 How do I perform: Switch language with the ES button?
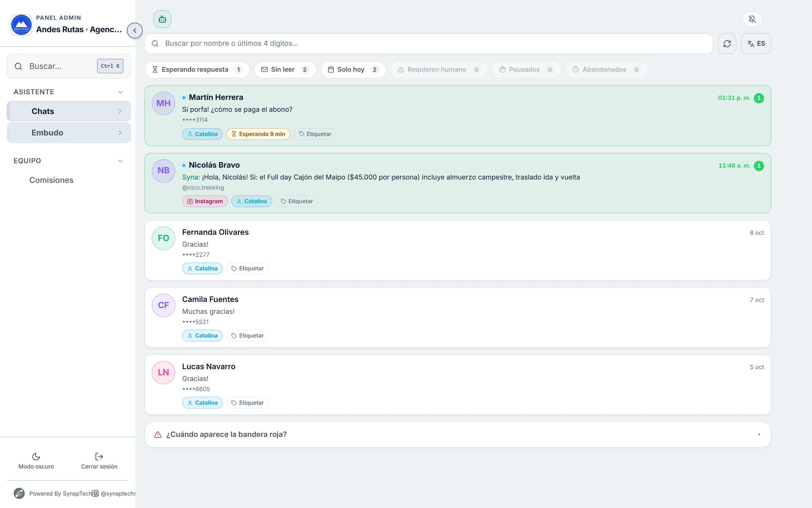pyautogui.click(x=756, y=44)
